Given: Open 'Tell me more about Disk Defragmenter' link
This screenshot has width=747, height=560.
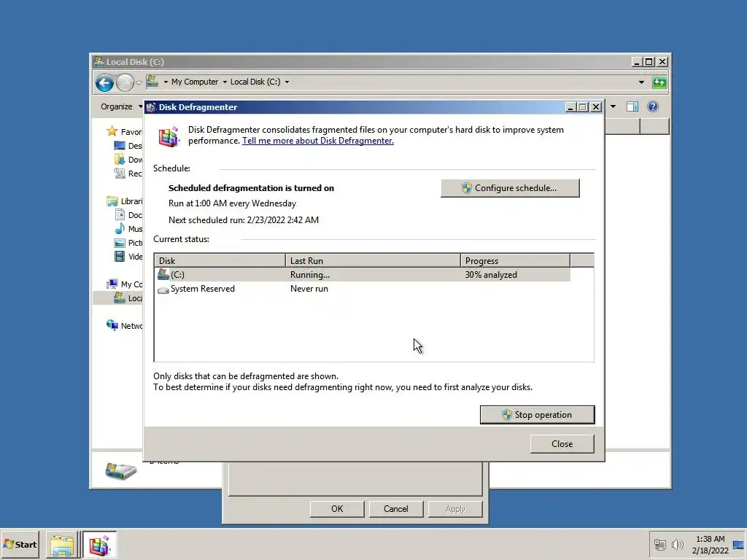Looking at the screenshot, I should (318, 141).
